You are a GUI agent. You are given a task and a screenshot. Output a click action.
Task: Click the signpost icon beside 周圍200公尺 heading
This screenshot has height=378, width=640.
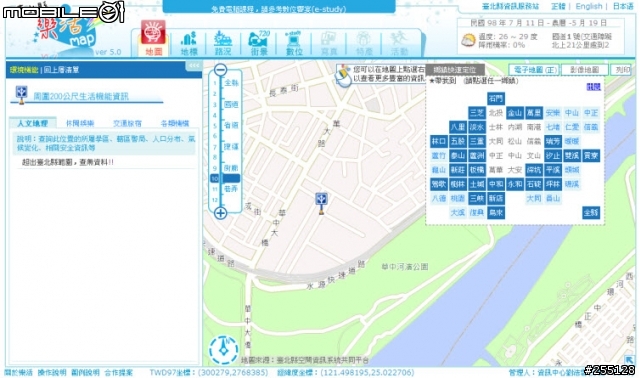(x=21, y=95)
